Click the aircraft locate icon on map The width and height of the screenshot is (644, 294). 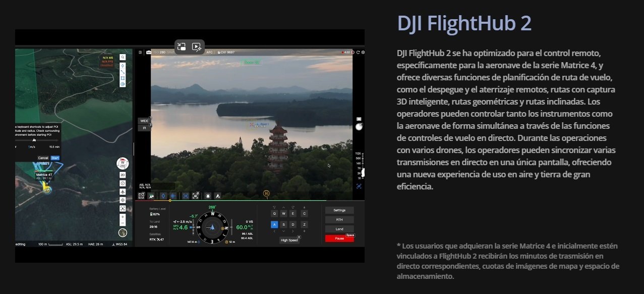coord(123,191)
